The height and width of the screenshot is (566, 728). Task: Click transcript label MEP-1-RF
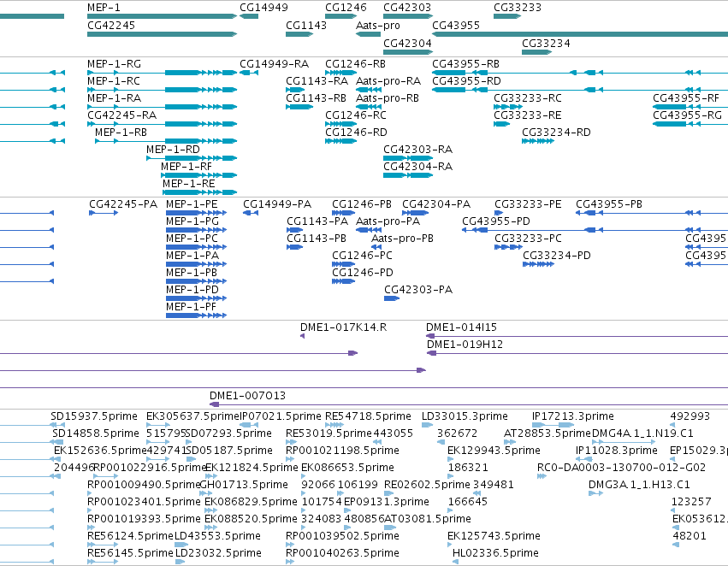[x=186, y=167]
